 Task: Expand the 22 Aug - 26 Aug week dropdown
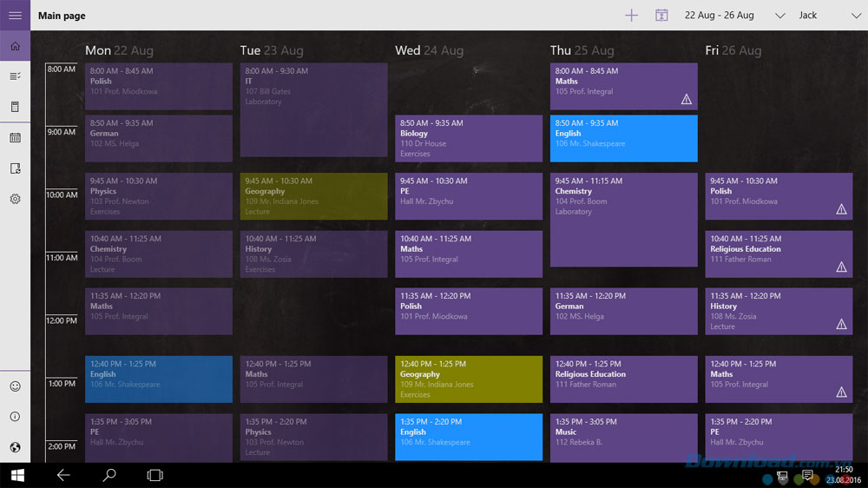click(x=779, y=16)
